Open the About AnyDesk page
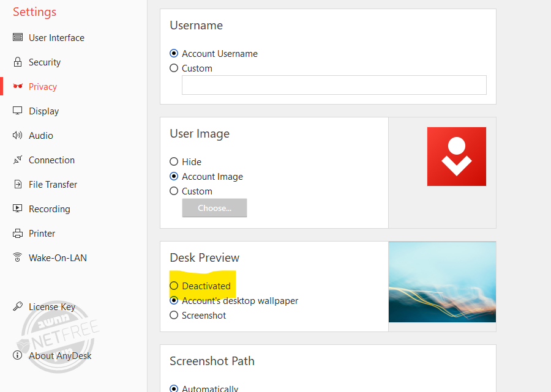 pos(59,356)
